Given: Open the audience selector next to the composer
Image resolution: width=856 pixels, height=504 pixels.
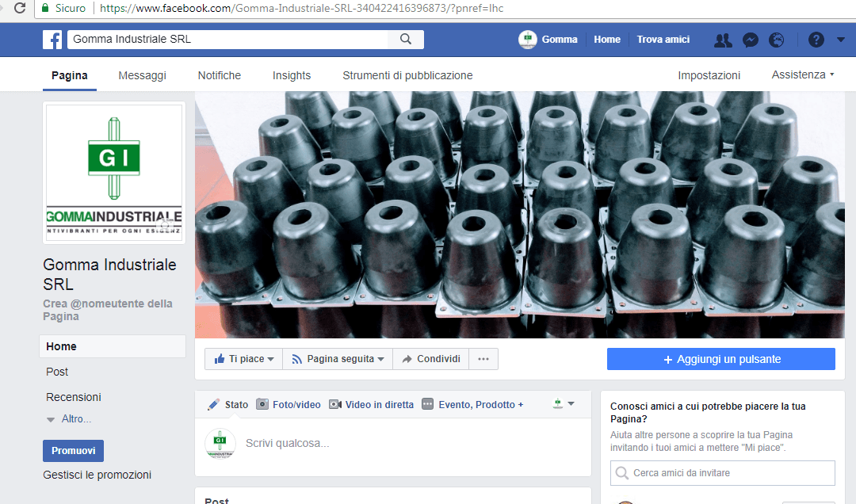Looking at the screenshot, I should coord(564,404).
